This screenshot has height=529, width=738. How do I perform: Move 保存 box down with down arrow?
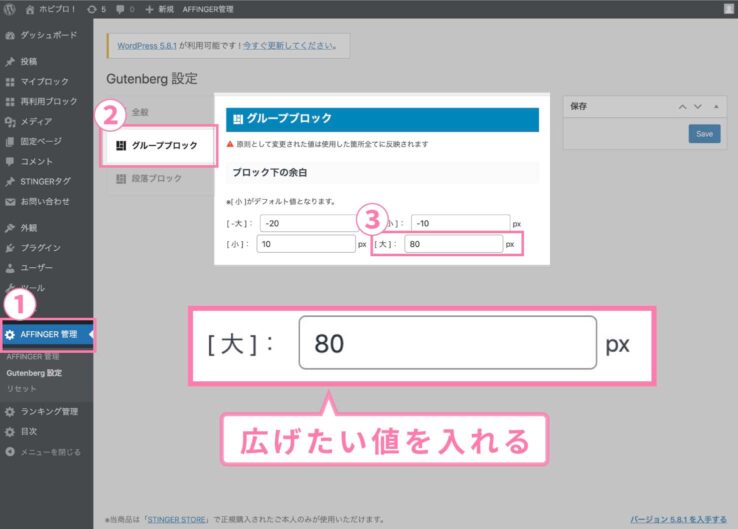click(698, 107)
